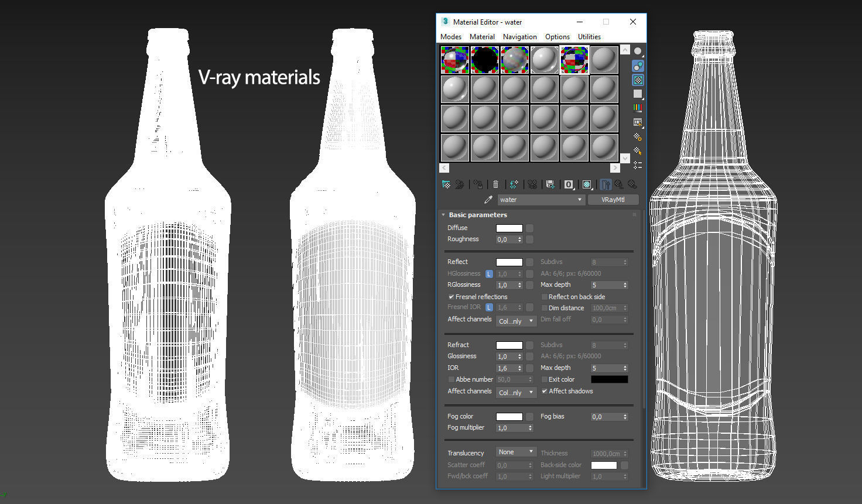Click the Roughness map slot button
Image resolution: width=862 pixels, height=504 pixels.
click(x=529, y=239)
